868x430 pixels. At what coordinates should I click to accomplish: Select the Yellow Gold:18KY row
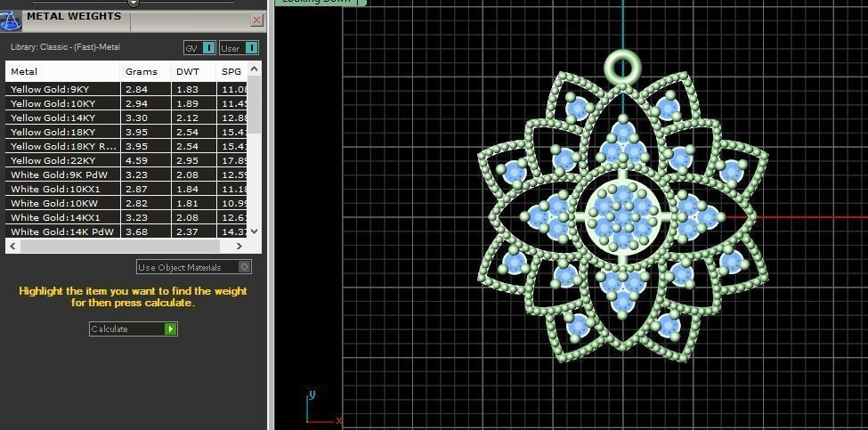tap(126, 133)
